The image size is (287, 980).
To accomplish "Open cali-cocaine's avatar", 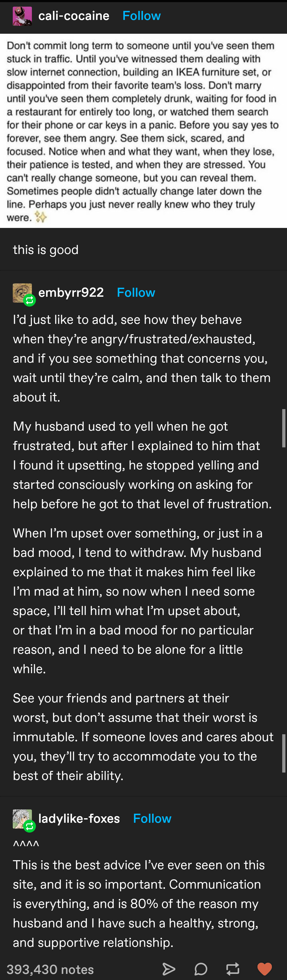I will [x=22, y=16].
